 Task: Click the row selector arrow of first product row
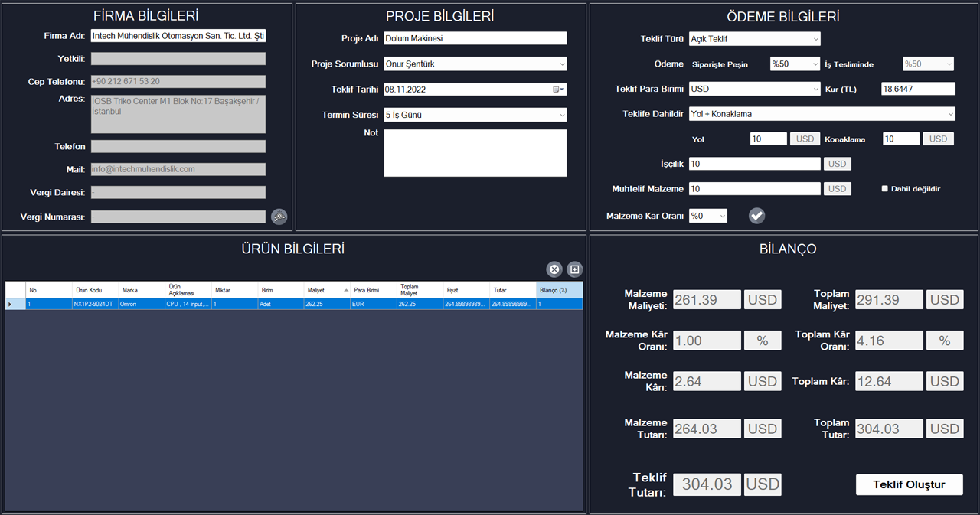click(10, 304)
